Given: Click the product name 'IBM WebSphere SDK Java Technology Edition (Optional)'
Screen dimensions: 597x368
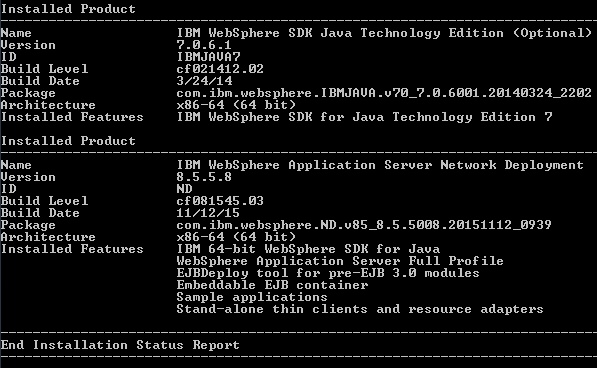Looking at the screenshot, I should click(x=385, y=33).
